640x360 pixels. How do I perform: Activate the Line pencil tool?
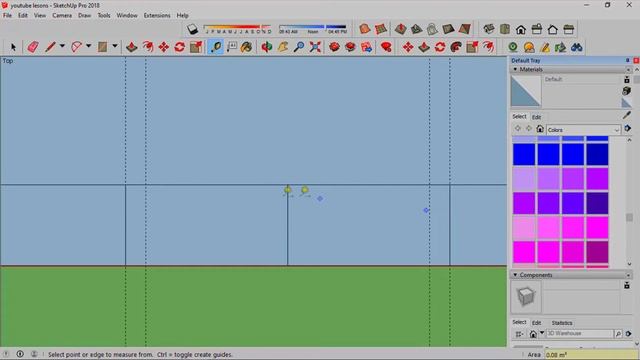(50, 47)
